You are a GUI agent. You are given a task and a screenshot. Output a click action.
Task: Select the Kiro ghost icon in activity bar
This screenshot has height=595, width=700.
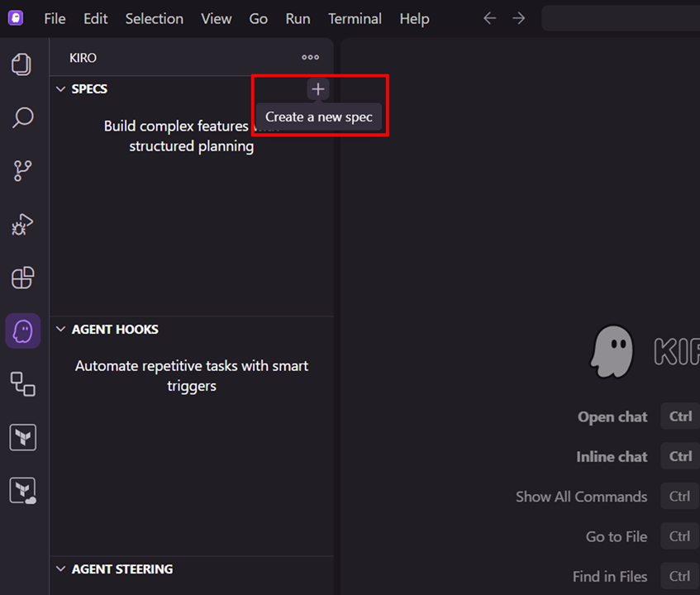[x=23, y=331]
